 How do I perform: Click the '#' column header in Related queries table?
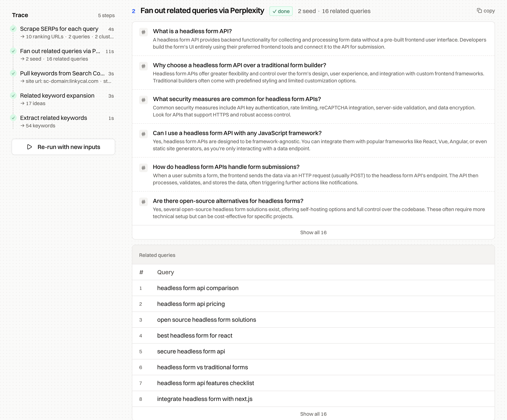(x=141, y=272)
